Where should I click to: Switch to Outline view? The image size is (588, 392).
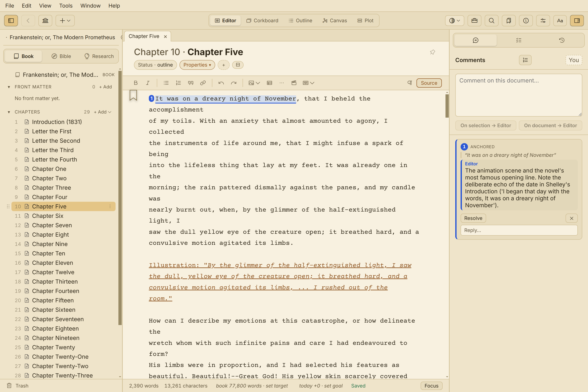[x=300, y=20]
